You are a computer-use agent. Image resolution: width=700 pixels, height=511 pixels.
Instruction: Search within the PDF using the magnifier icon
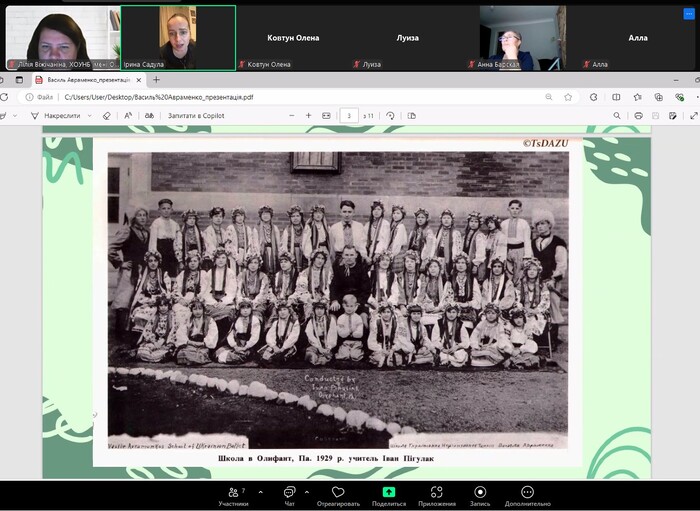click(617, 116)
